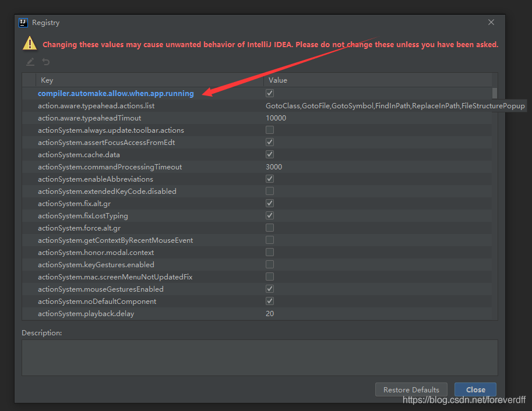Uncheck actionSystem.mouseGesturesEnabled checkbox
Image resolution: width=532 pixels, height=411 pixels.
click(270, 289)
